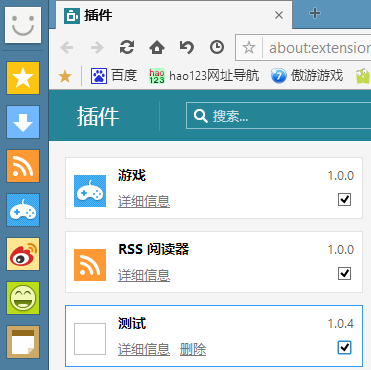Screen dimensions: 371x370
Task: Disable the 游戏 plugin checkbox
Action: point(344,200)
